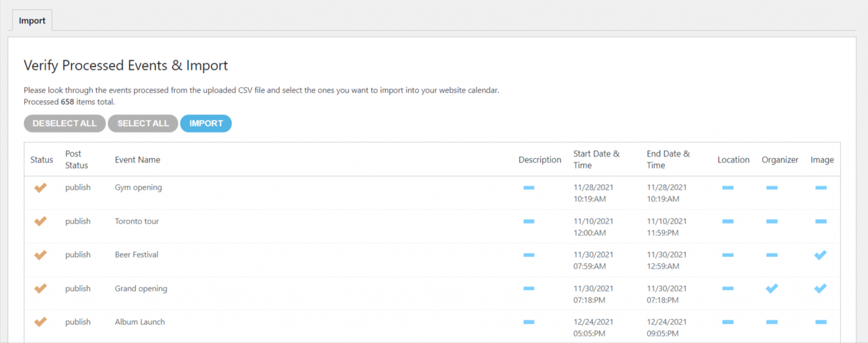This screenshot has height=343, width=868.
Task: Click the Start Date & Time column header
Action: (596, 159)
